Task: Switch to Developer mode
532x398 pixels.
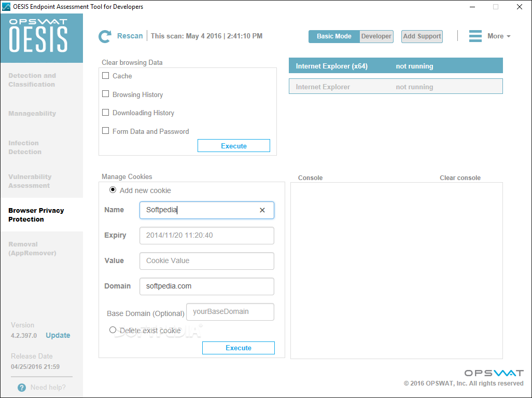Action: [x=376, y=36]
